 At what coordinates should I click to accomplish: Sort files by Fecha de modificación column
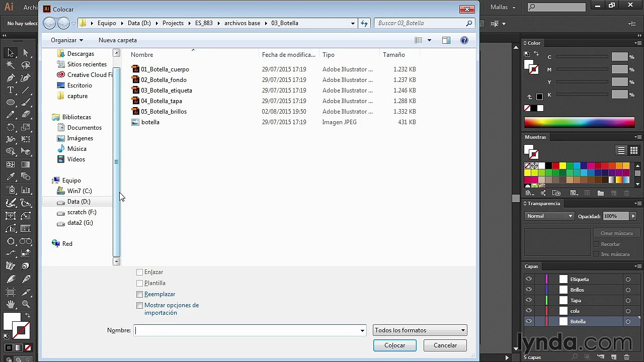coord(289,55)
